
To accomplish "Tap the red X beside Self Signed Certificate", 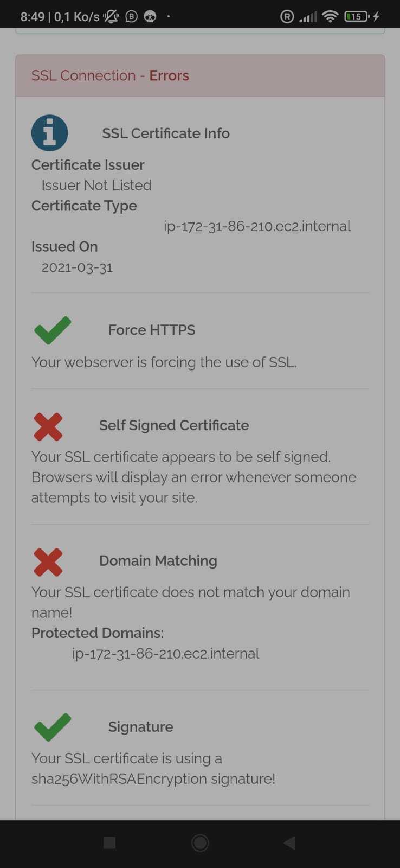I will 48,426.
